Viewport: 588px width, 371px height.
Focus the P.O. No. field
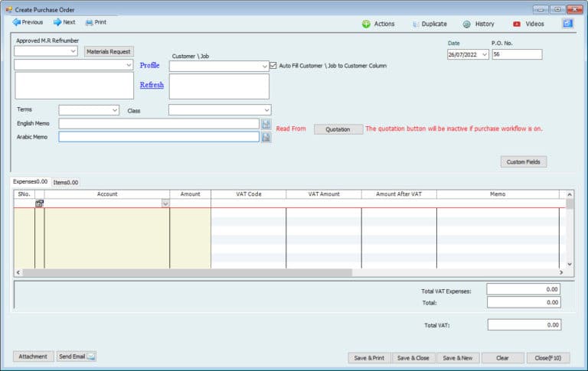click(517, 54)
